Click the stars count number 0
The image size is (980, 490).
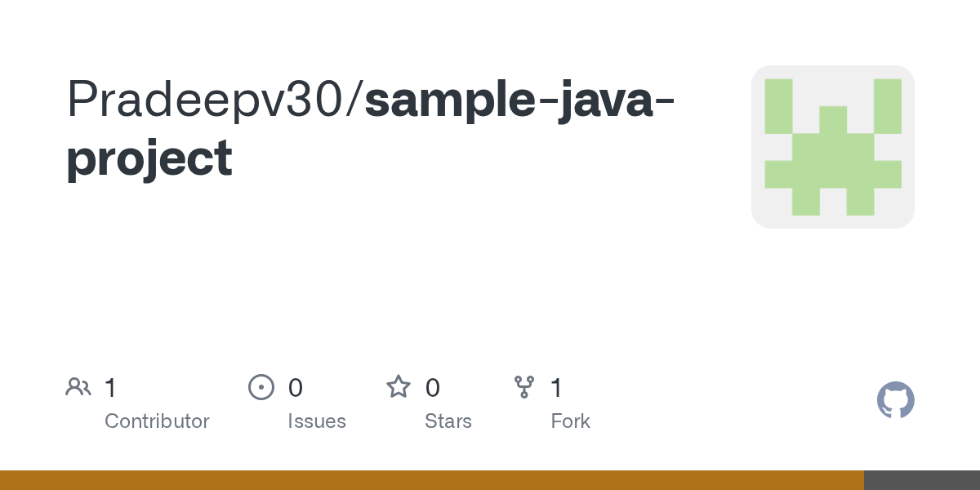pyautogui.click(x=433, y=388)
